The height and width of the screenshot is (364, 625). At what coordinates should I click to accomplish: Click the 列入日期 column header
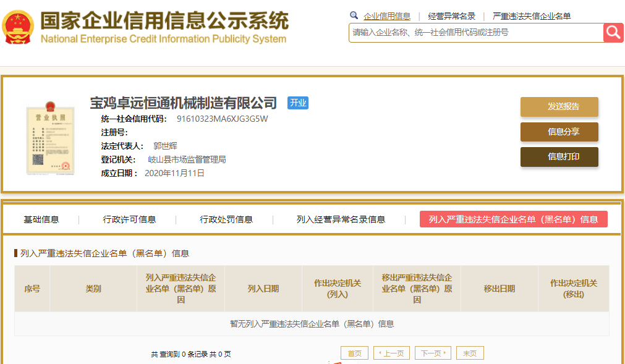click(x=263, y=289)
